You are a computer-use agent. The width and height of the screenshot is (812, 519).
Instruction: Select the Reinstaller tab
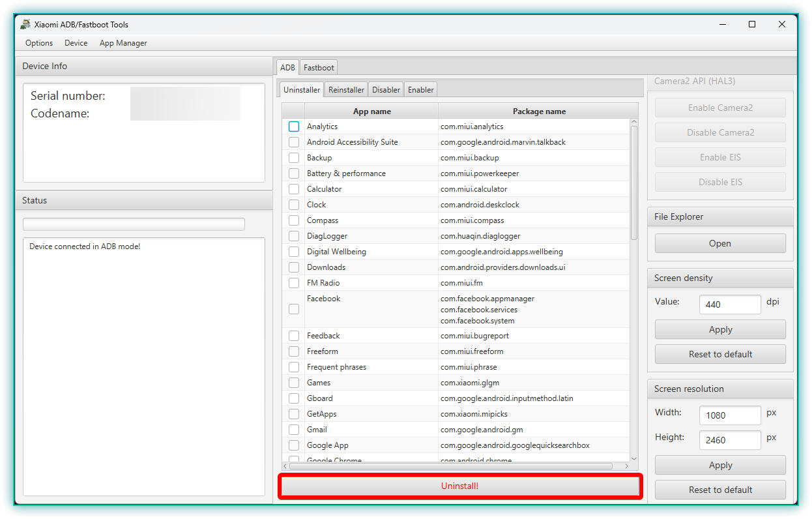pyautogui.click(x=346, y=90)
